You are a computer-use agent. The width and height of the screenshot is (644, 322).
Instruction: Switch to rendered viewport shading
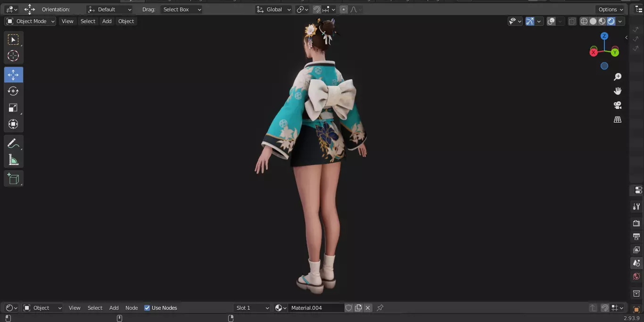pyautogui.click(x=611, y=21)
